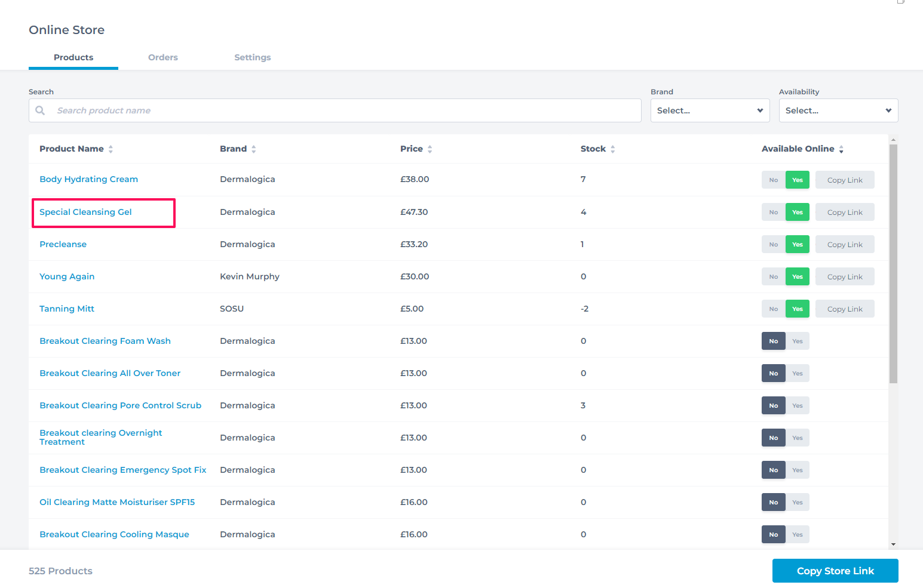Enable Breakout Clearing Foam Wash online
The image size is (923, 588).
pos(798,341)
